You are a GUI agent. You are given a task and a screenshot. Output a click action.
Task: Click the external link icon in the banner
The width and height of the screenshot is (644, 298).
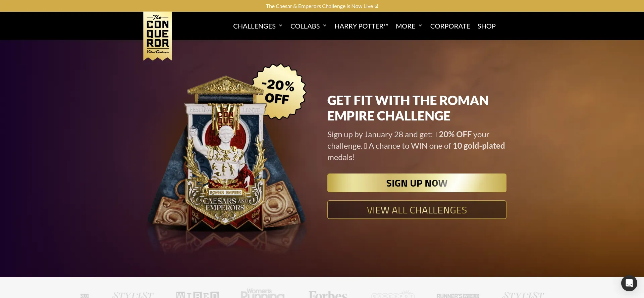tap(376, 6)
